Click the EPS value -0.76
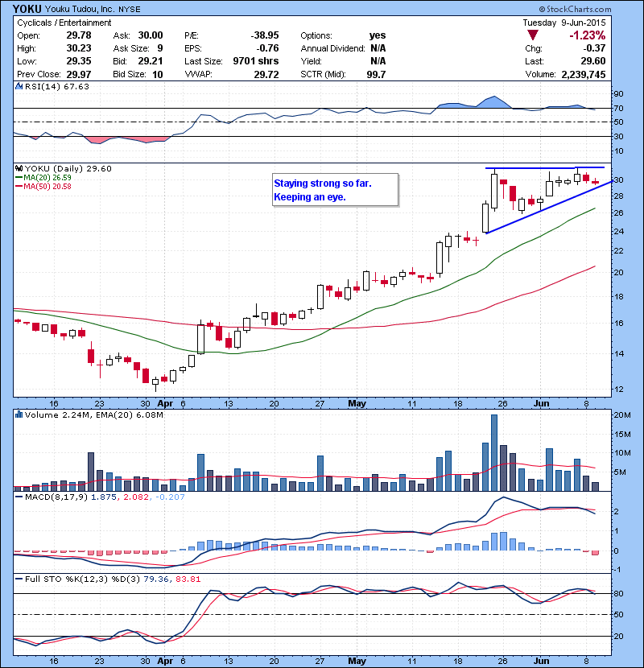Viewport: 644px width, 668px height. pos(267,48)
